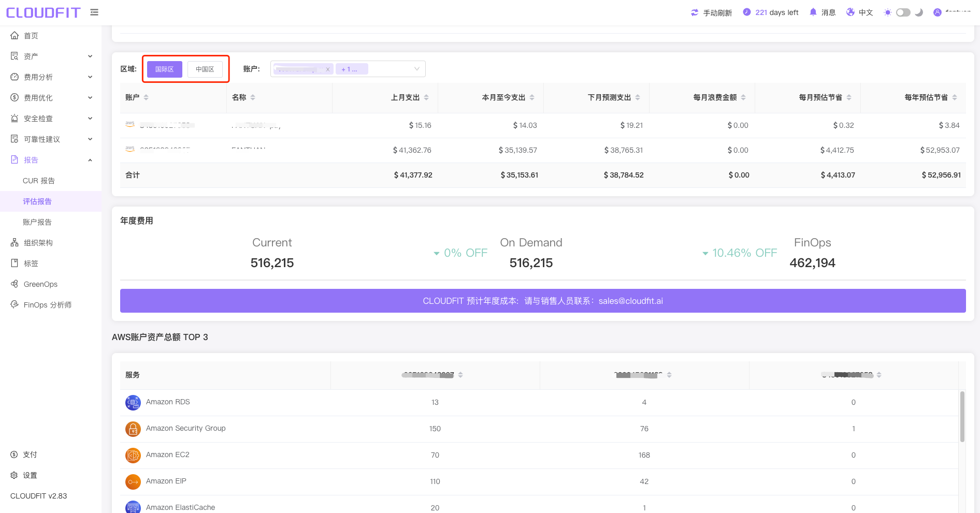
Task: Click the Amazon RDS service row
Action: click(539, 403)
